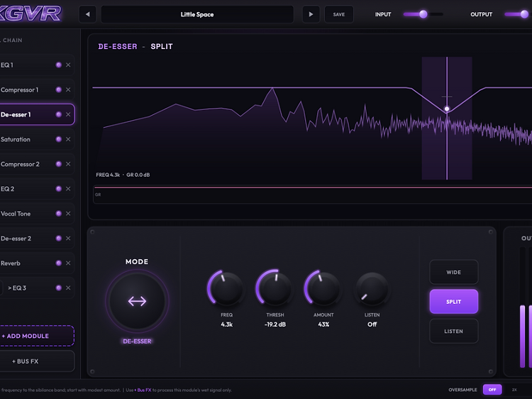Toggle De-esser 1 power dot
The width and height of the screenshot is (532, 399).
(59, 114)
